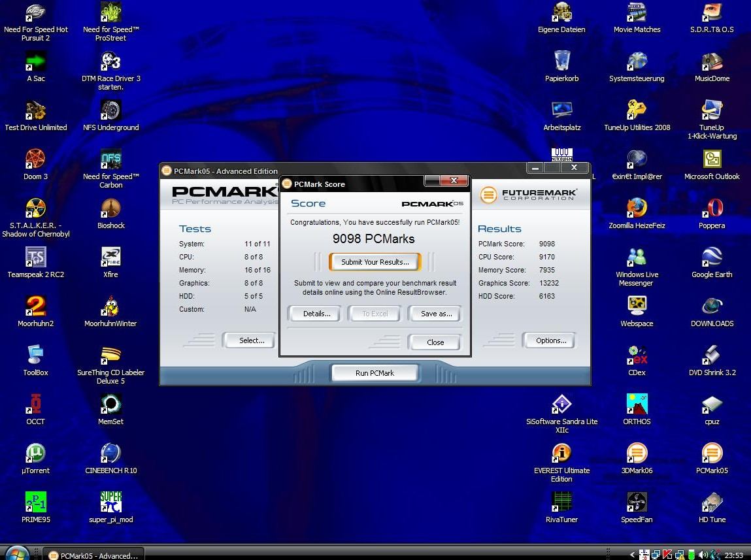Open Poppera Opera browser icon
This screenshot has height=560, width=751.
coord(712,208)
